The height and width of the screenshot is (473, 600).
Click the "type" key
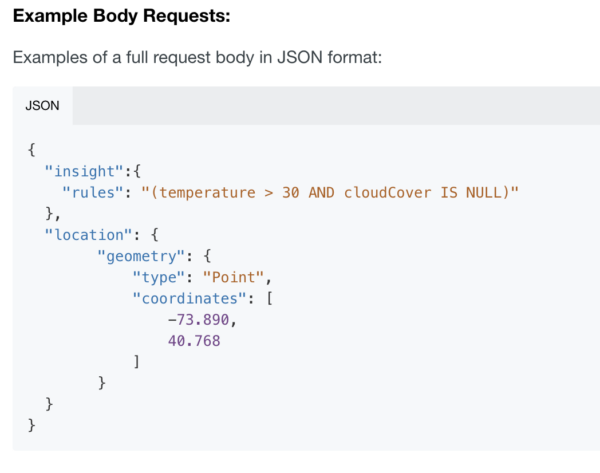pos(159,277)
